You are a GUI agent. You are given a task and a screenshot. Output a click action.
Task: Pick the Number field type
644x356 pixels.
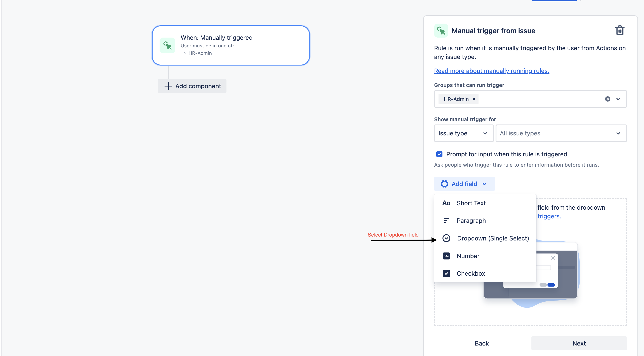pos(468,256)
